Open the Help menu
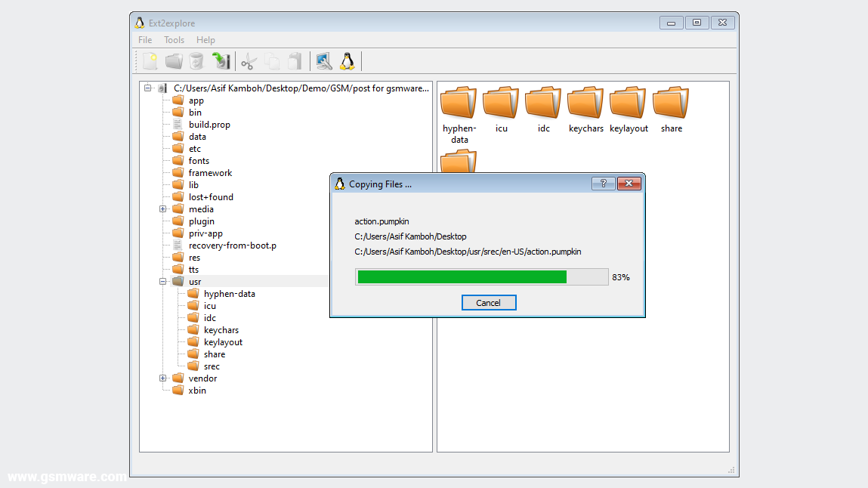The width and height of the screenshot is (868, 488). (x=205, y=39)
